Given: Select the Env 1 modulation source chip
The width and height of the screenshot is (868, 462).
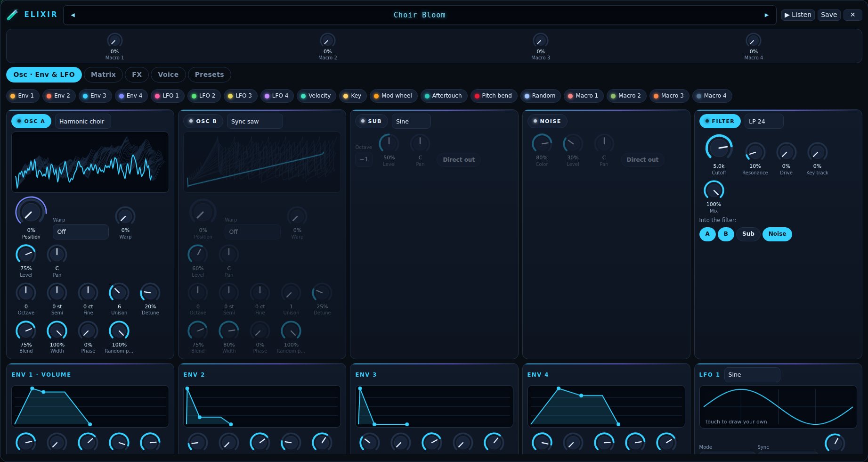Looking at the screenshot, I should pyautogui.click(x=23, y=96).
